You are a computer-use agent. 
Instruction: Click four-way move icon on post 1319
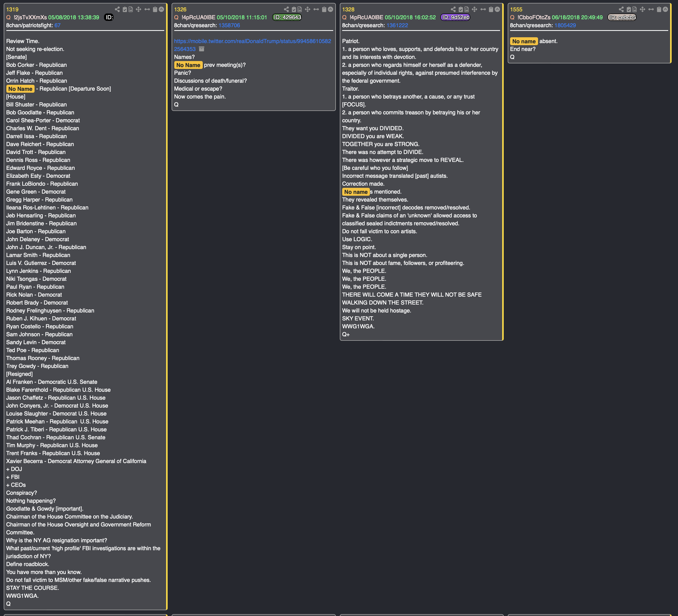coord(138,10)
